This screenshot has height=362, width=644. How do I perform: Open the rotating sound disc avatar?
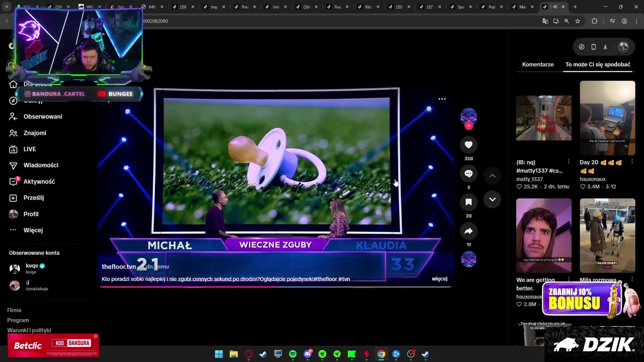pyautogui.click(x=468, y=259)
